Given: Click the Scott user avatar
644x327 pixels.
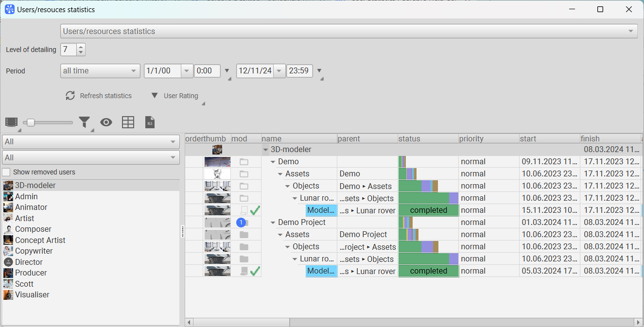Looking at the screenshot, I should point(8,284).
